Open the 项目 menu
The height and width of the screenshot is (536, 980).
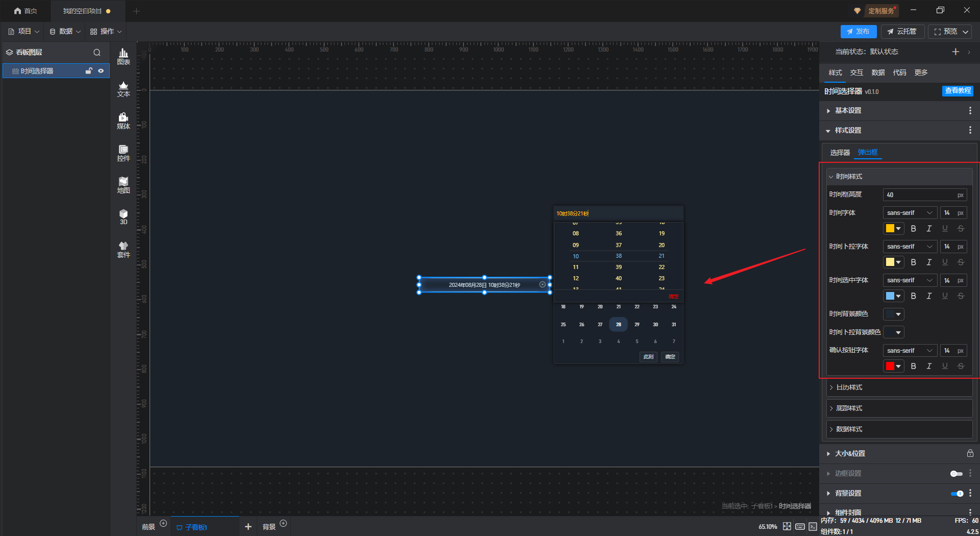pyautogui.click(x=23, y=32)
